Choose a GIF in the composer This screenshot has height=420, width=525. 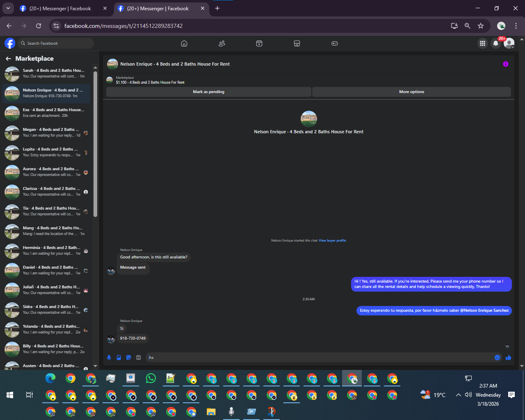[139, 358]
